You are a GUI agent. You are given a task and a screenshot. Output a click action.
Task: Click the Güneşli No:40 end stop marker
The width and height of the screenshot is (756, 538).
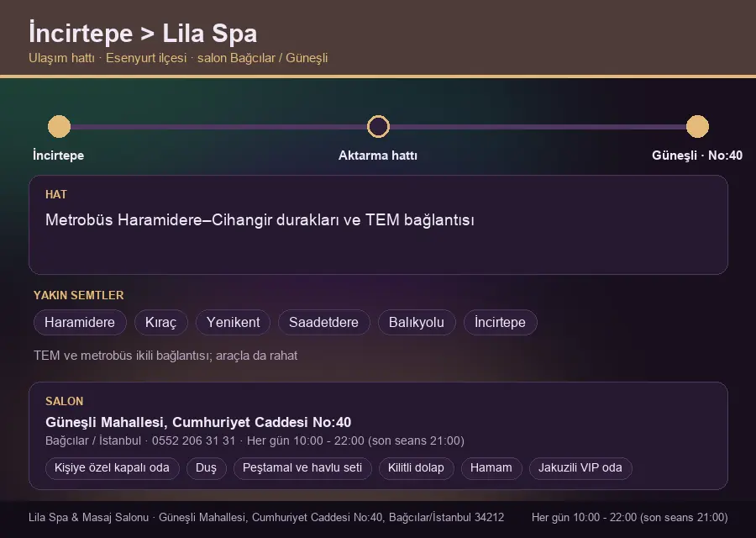coord(697,126)
